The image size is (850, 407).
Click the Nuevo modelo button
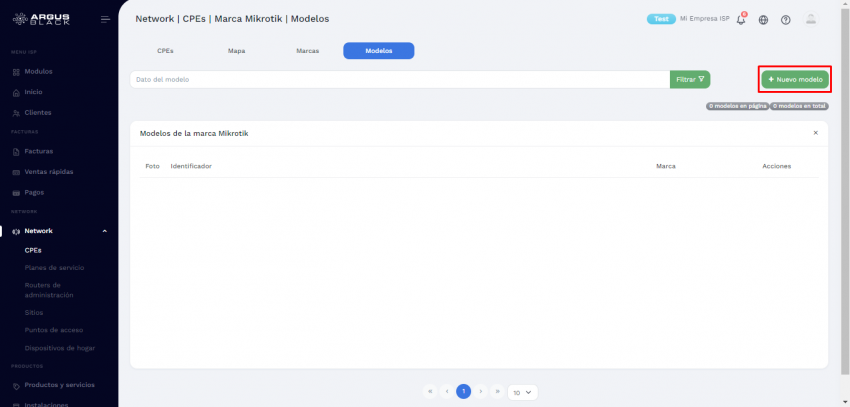(x=795, y=79)
